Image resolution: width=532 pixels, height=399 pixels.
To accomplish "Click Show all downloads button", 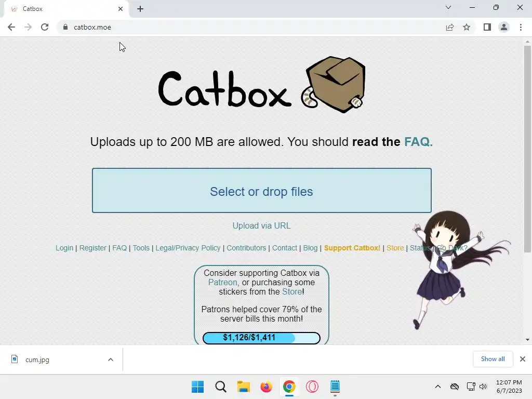I will click(x=493, y=359).
